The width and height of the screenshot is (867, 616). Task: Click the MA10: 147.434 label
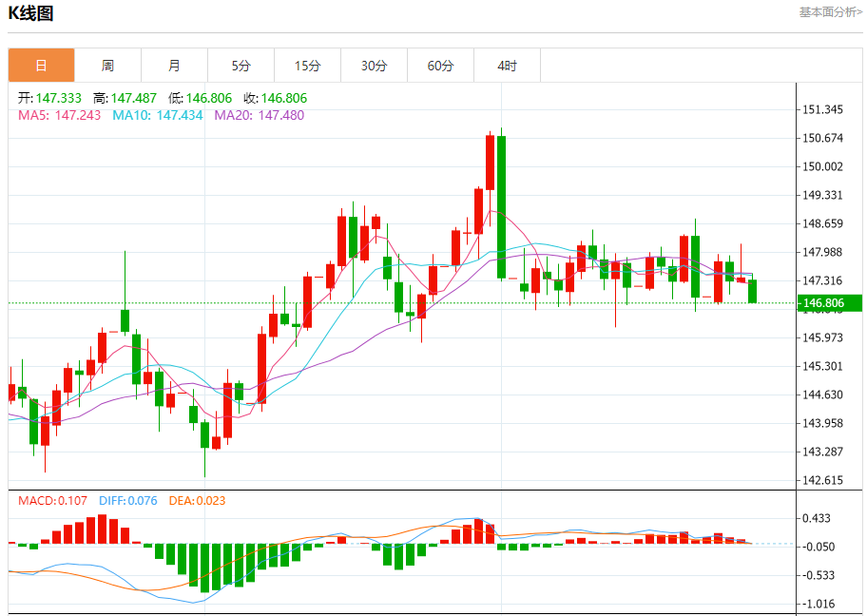coord(158,115)
